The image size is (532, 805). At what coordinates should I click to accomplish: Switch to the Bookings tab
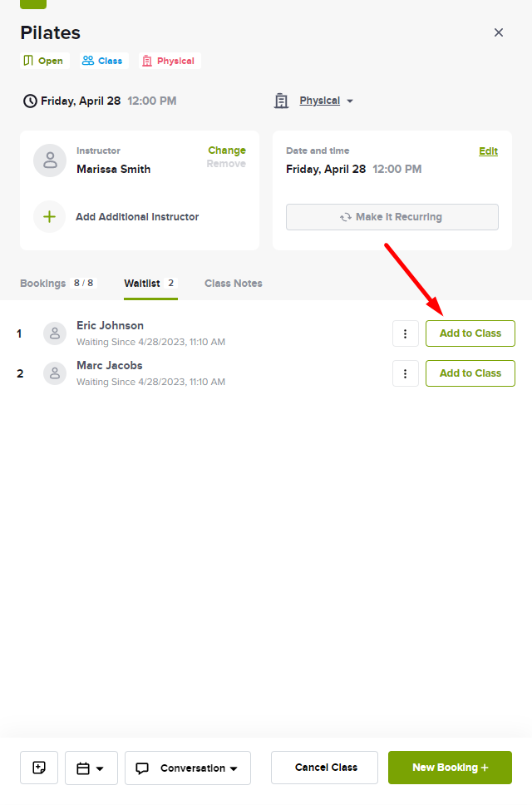click(x=57, y=284)
